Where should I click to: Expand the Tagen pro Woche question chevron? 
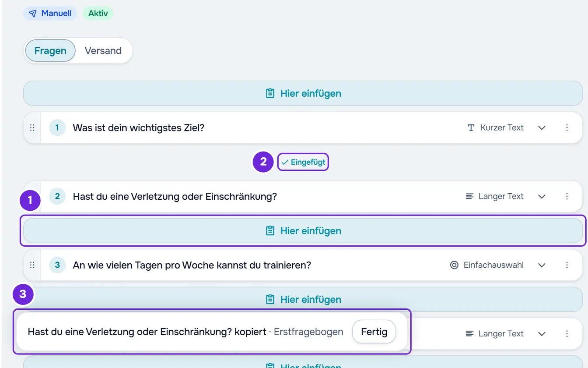(x=542, y=265)
